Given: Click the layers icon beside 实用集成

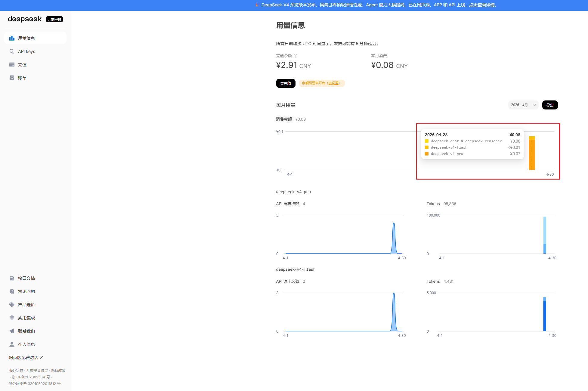Looking at the screenshot, I should (12, 318).
